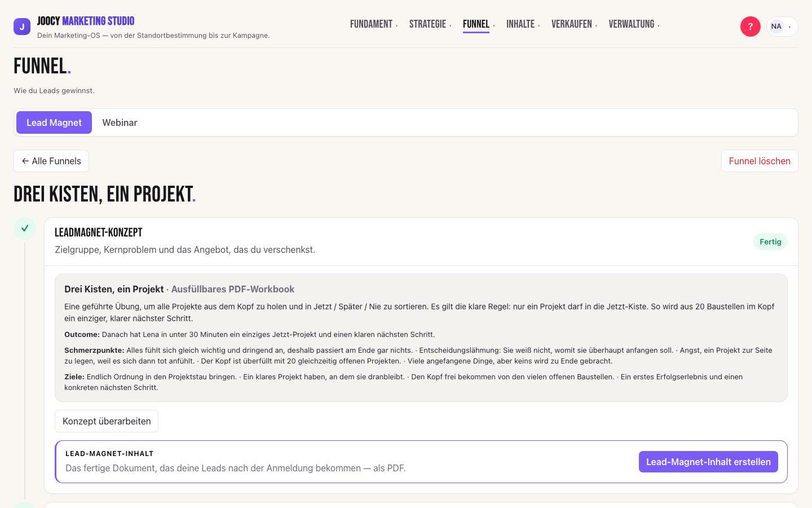The height and width of the screenshot is (508, 812).
Task: Open the NA user account dropdown
Action: (x=782, y=27)
